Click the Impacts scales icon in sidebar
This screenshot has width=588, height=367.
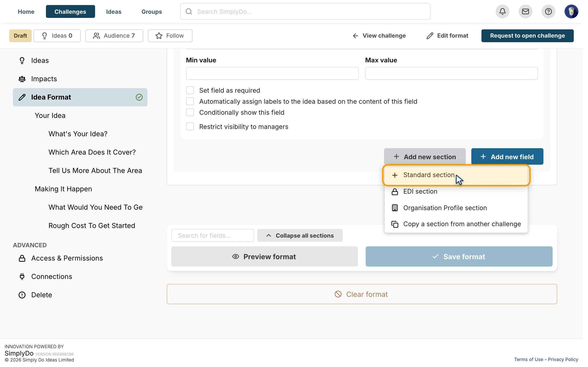[x=22, y=79]
